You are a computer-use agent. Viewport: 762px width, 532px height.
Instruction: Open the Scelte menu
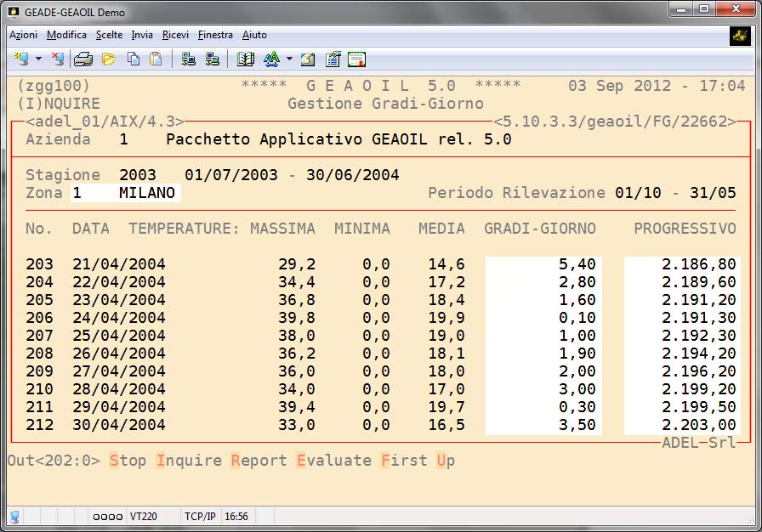tap(109, 35)
